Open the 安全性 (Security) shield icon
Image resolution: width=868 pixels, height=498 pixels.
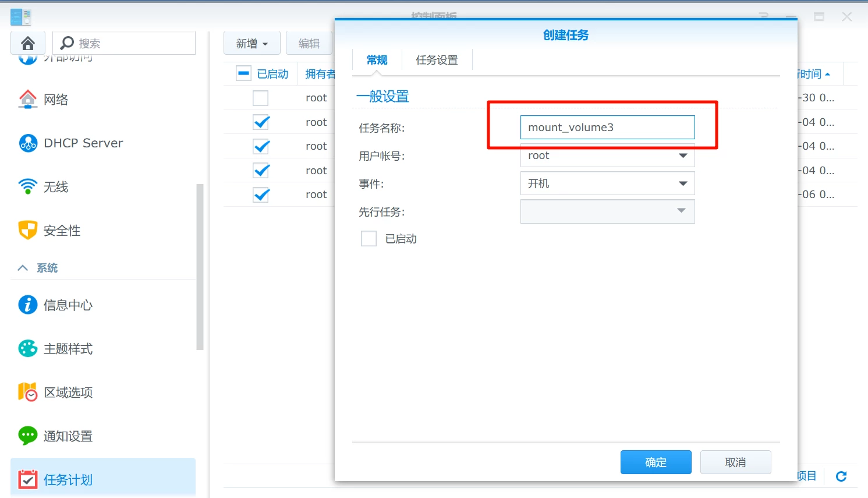tap(27, 231)
